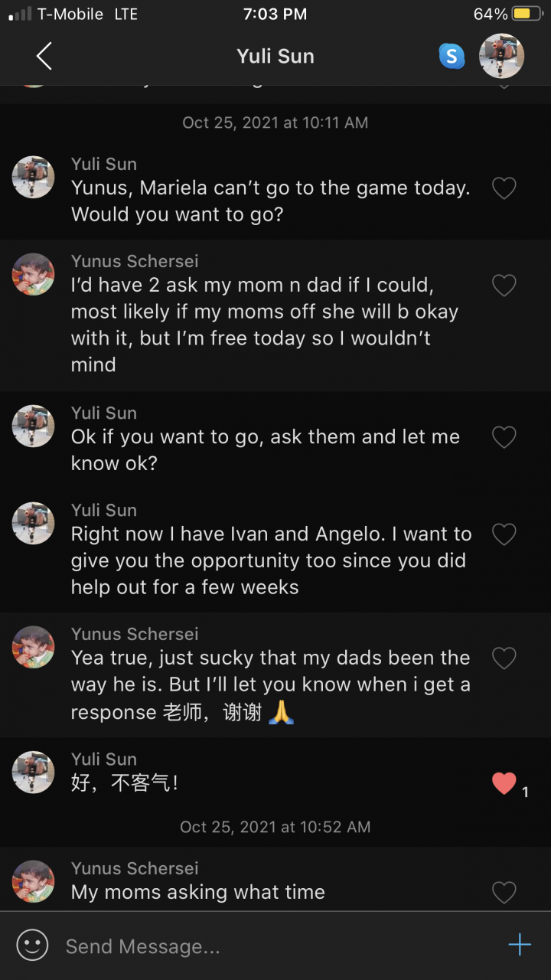Unlike the red-hearted "好，不客气!" message
Screen dimensions: 551x980
504,783
